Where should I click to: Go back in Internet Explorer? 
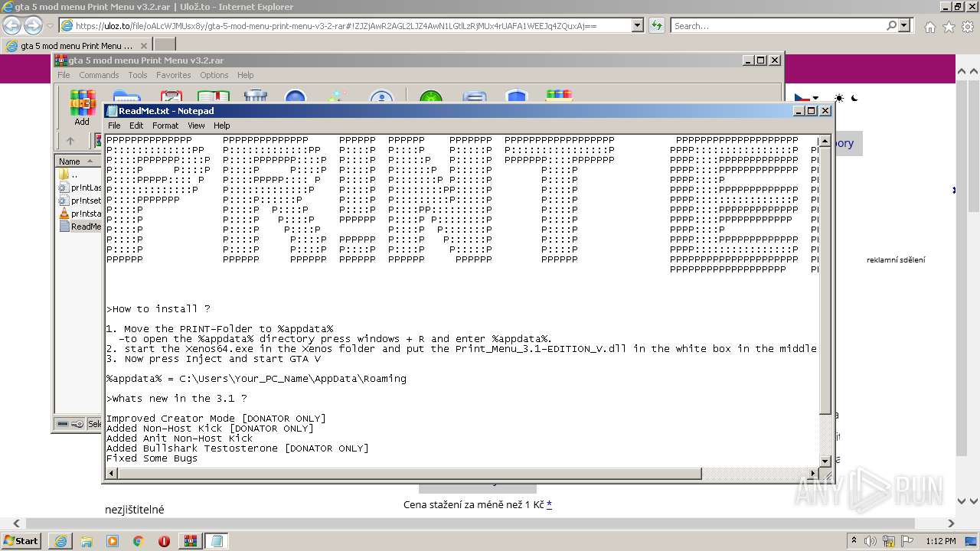[x=12, y=25]
